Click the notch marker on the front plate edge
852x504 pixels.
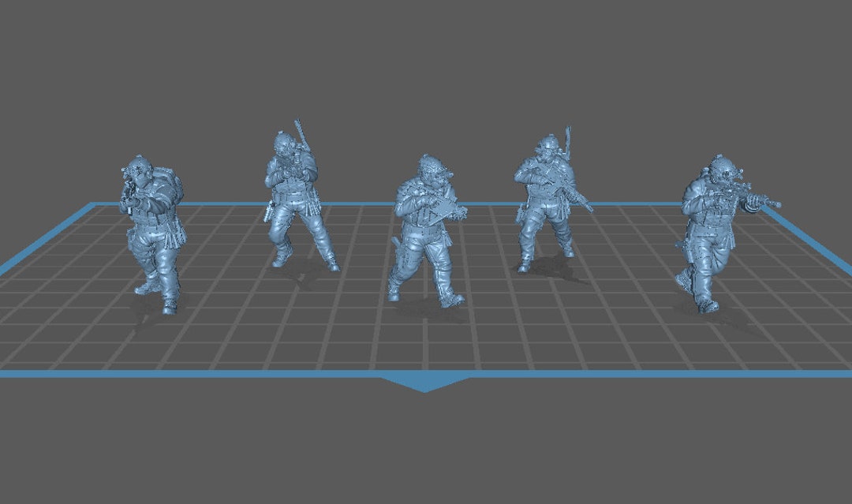tap(426, 384)
